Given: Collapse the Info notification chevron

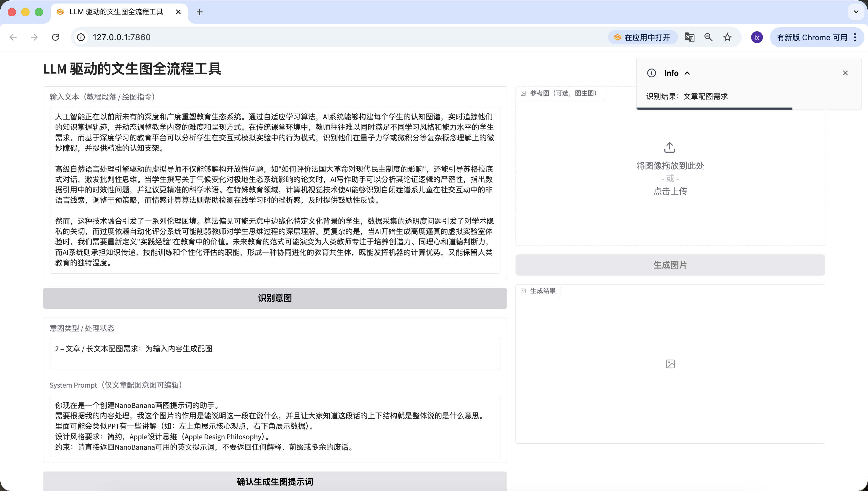Looking at the screenshot, I should pyautogui.click(x=687, y=73).
